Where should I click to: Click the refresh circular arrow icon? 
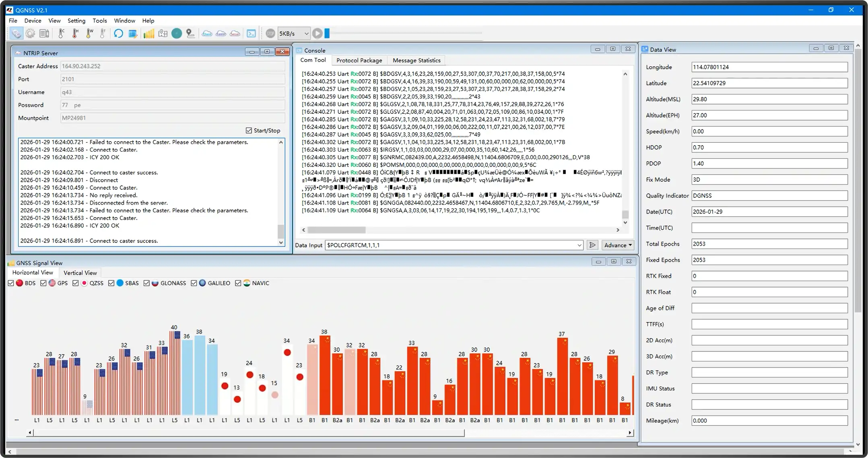pos(118,33)
